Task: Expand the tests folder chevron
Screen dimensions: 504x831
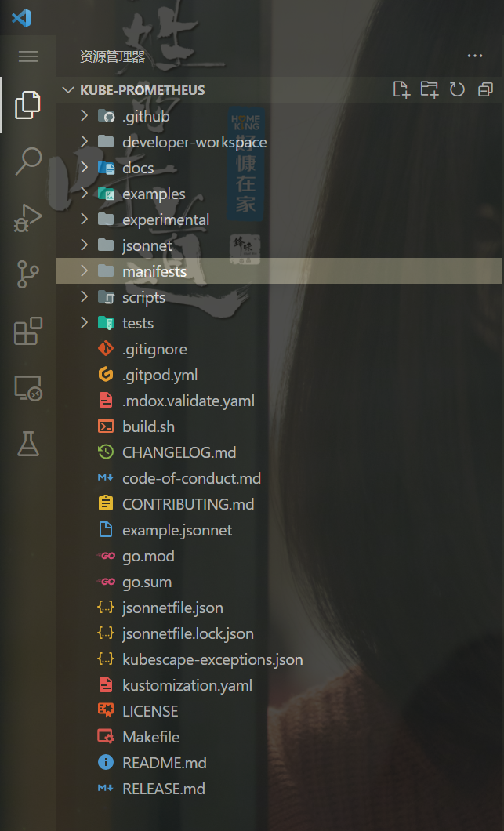Action: click(x=85, y=323)
